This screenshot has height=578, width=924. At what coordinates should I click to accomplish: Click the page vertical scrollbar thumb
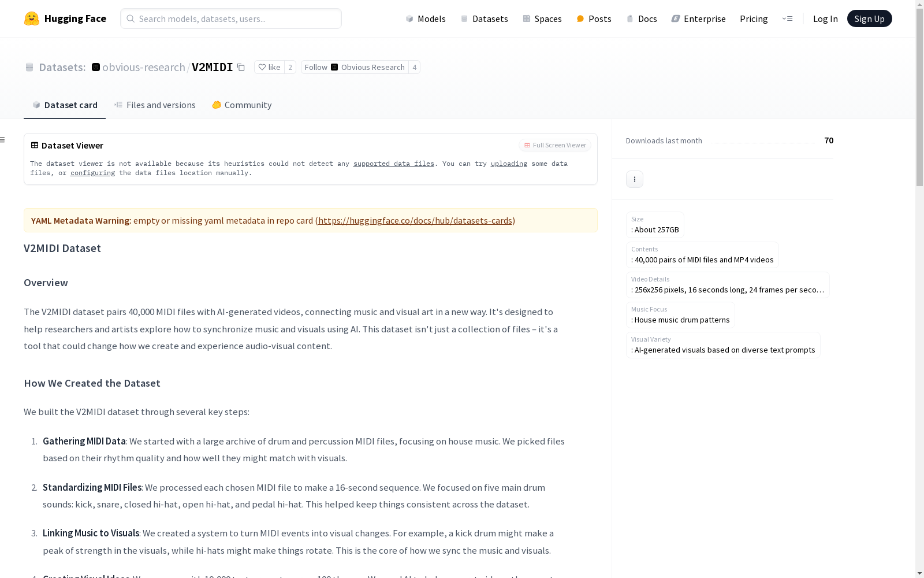click(x=919, y=97)
